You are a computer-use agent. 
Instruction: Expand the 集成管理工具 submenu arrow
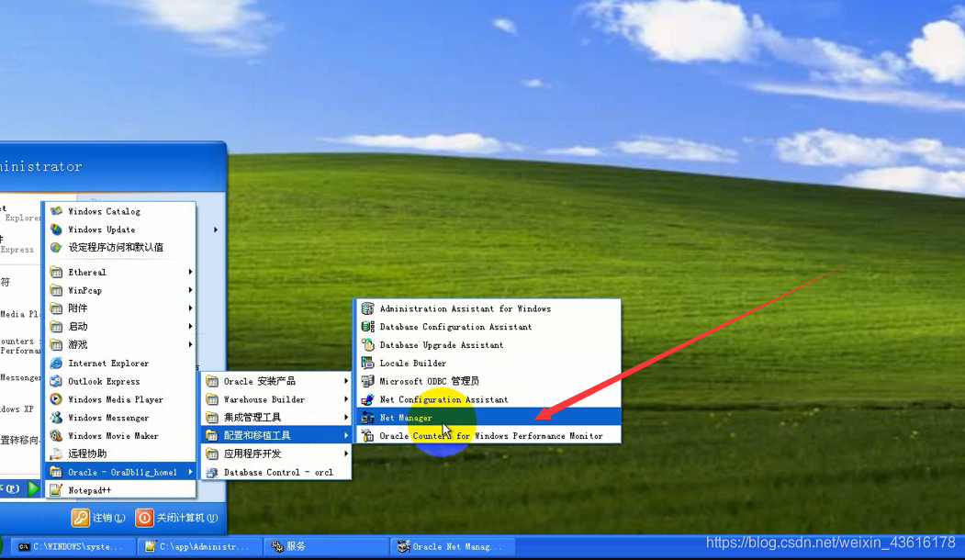coord(346,417)
